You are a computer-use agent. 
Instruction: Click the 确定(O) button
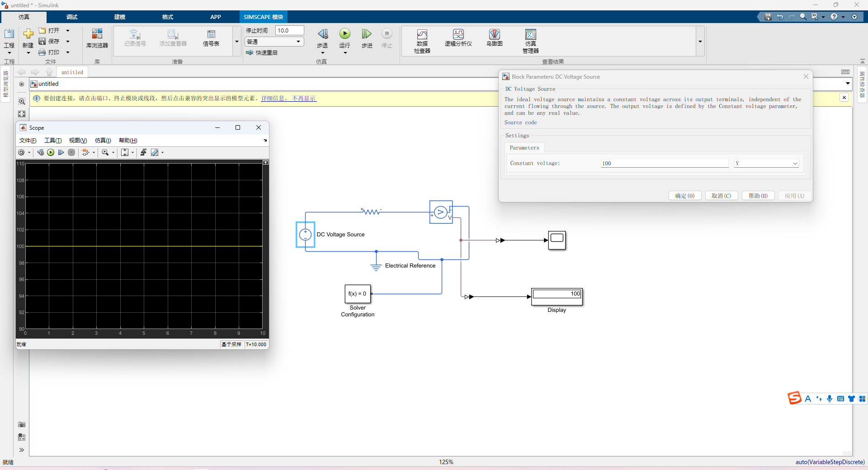click(x=685, y=196)
